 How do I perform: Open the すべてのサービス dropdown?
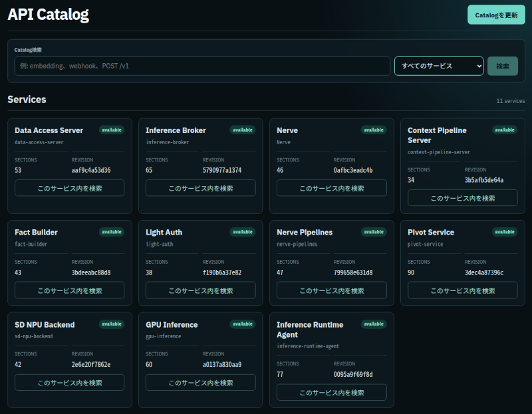pyautogui.click(x=439, y=66)
